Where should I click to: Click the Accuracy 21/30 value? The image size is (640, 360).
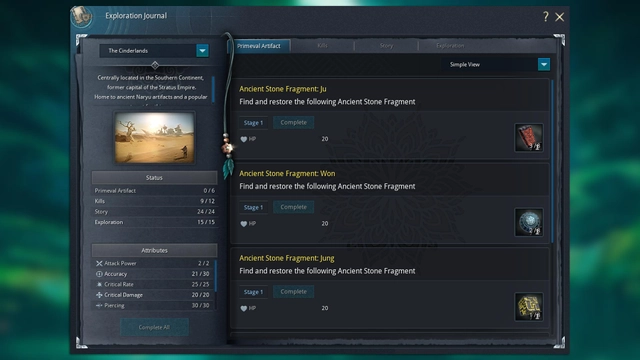(200, 274)
